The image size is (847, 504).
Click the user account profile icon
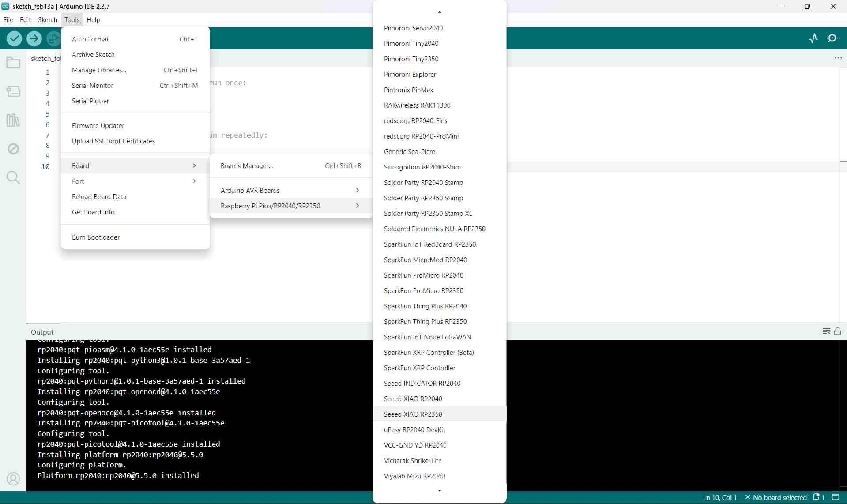tap(13, 479)
